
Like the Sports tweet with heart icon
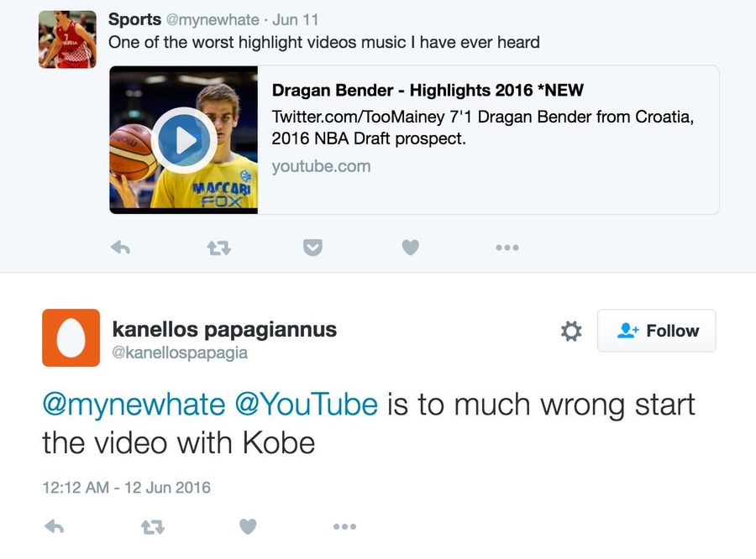[x=410, y=248]
